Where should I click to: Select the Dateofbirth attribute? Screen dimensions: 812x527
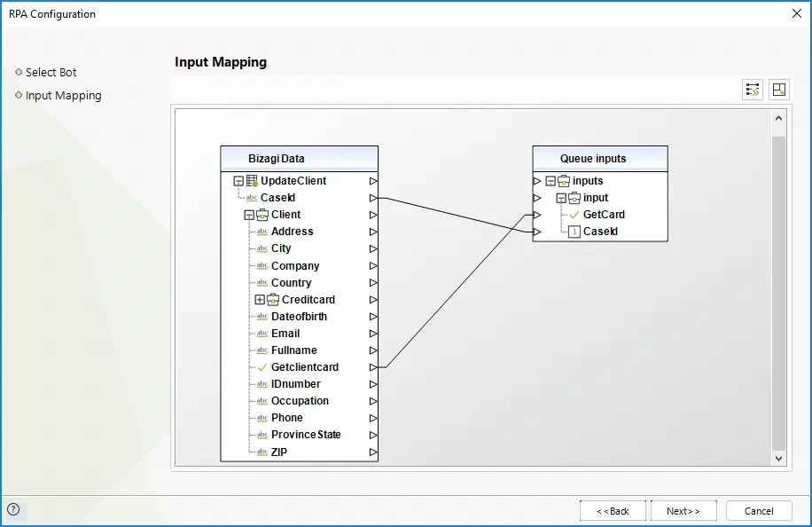click(x=299, y=317)
